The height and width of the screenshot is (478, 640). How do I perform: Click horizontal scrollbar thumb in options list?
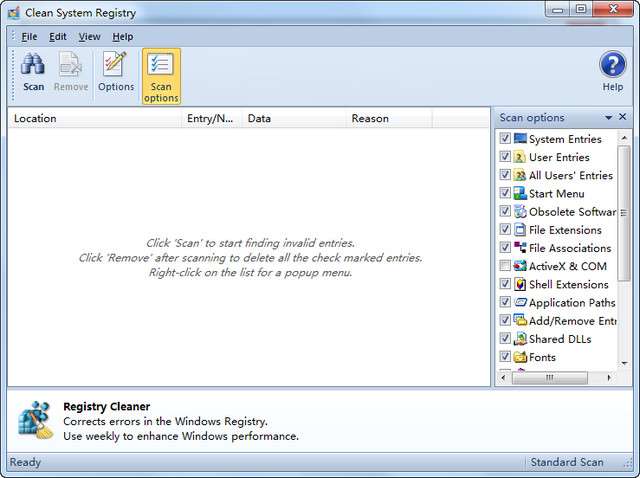point(549,378)
